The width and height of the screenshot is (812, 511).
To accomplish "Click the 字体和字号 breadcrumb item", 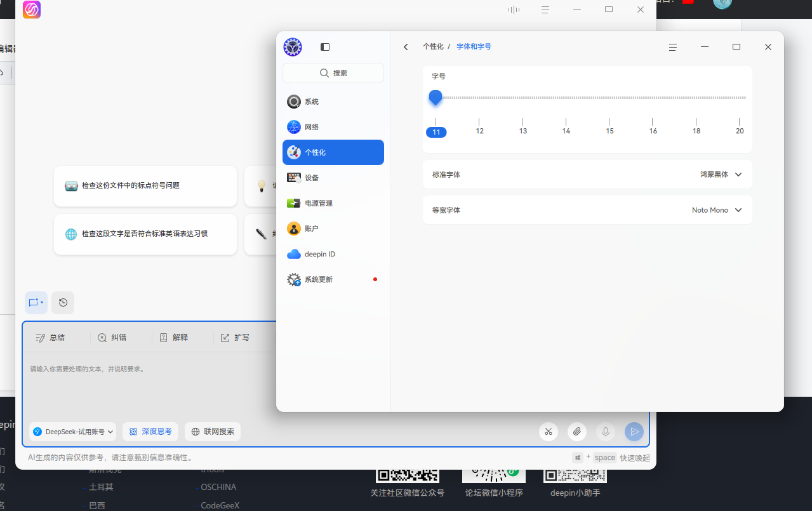I will 474,47.
